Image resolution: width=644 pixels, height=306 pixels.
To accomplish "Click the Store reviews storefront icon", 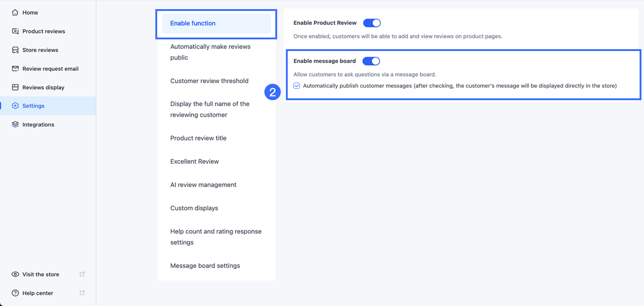I will click(15, 50).
